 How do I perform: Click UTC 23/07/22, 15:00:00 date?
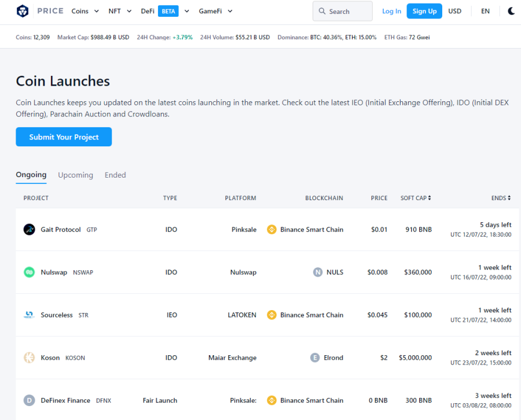click(481, 363)
